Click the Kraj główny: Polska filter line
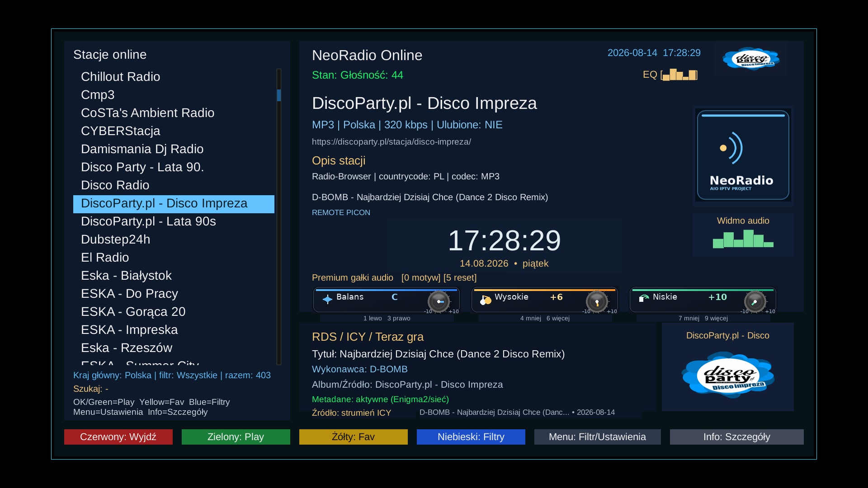Viewport: 868px width, 488px height. click(172, 375)
